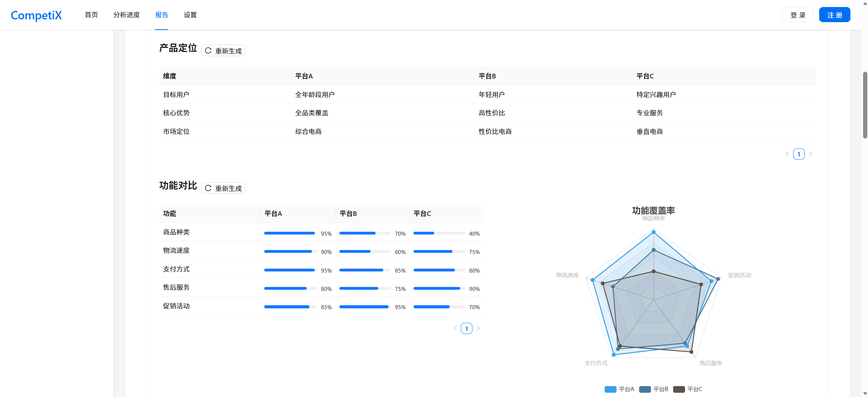Viewport: 868px width, 397px height.
Task: Click 平台A 商品种类 95% progress bar
Action: coord(290,233)
